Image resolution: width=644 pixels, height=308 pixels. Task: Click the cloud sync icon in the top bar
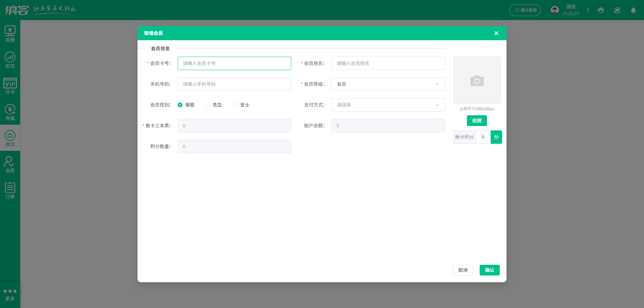[617, 10]
